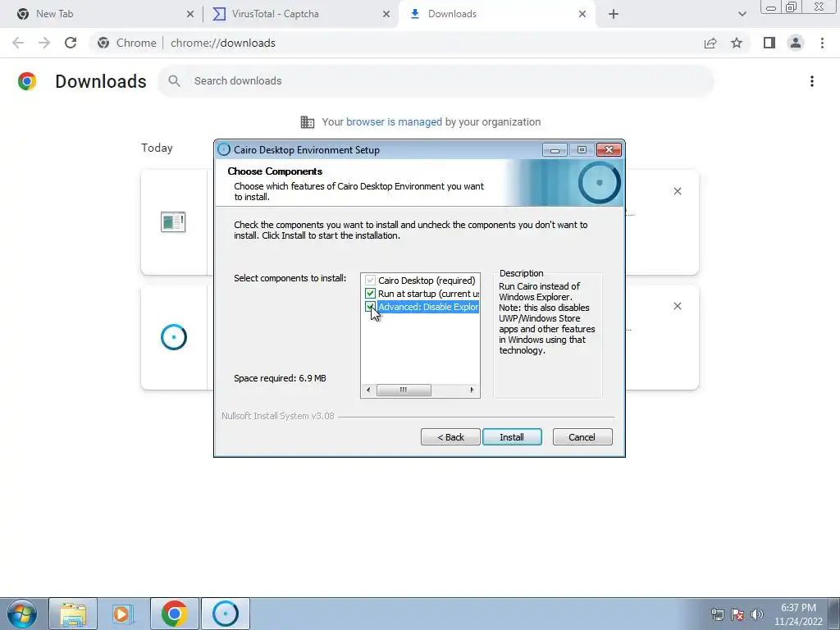840x630 pixels.
Task: Open the browser is managed link
Action: 394,122
